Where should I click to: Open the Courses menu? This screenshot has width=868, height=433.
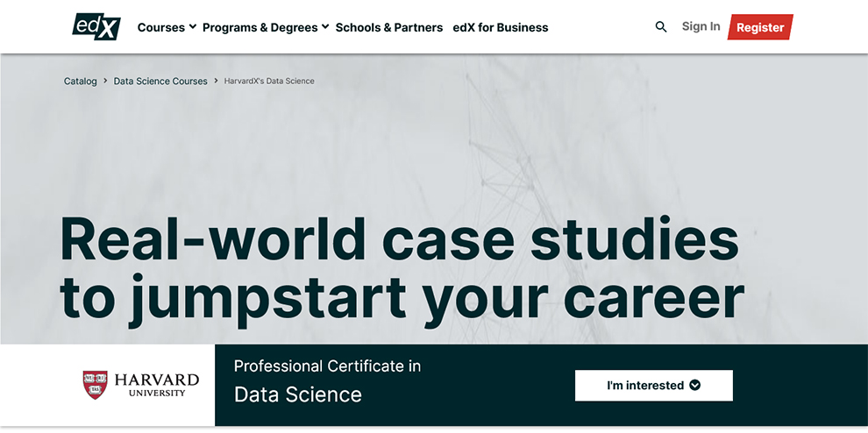tap(167, 27)
